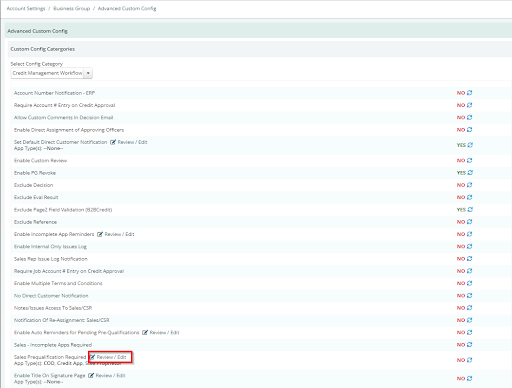
Task: Toggle Allow Custom Comments In Decision Email icon
Action: [469, 117]
